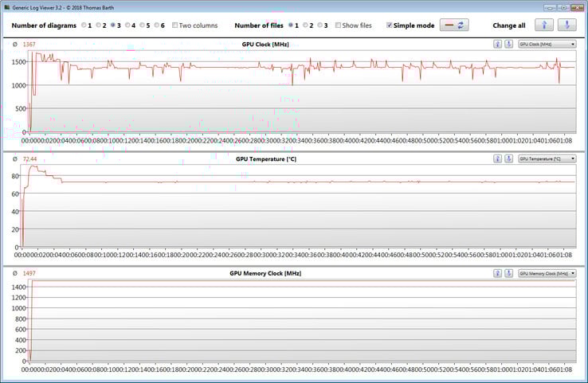Open the GPU Memory Clock [MHz] dropdown
Viewport: 588px width, 383px height.
(x=547, y=274)
